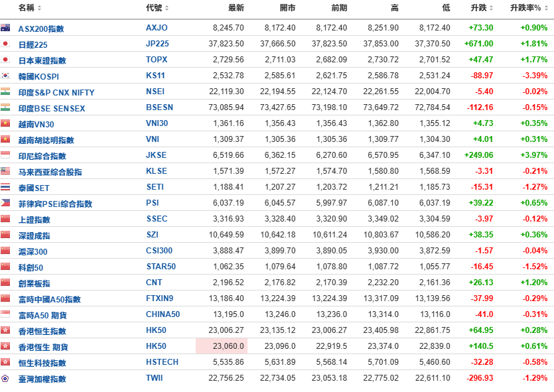Open the 臺灣加權指數 link
Viewport: 554px width, 392px height.
(42, 379)
